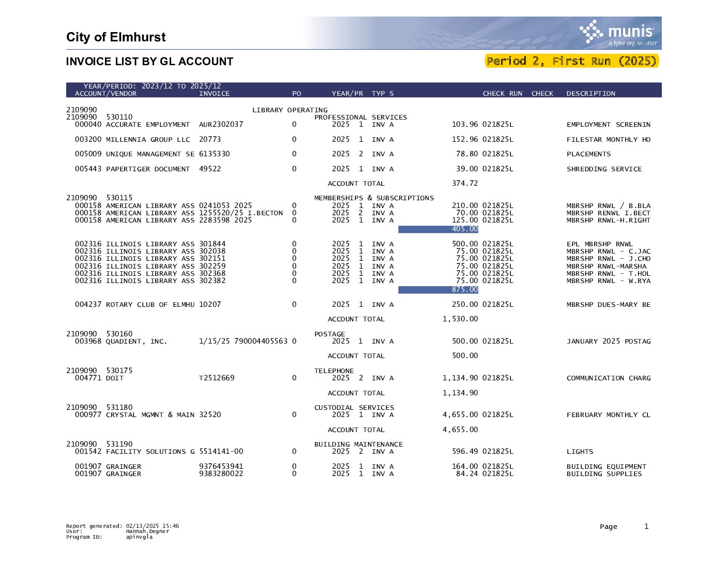Select the yellow Period 2, First Run label
This screenshot has height=563, width=728.
[x=572, y=61]
